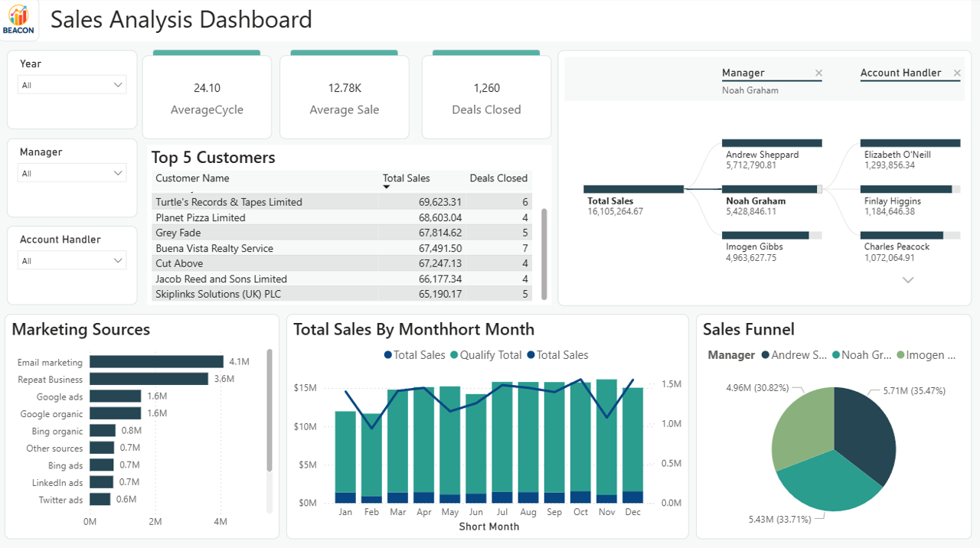Remove the Manager level with its X
The width and height of the screenshot is (980, 548).
coord(818,73)
